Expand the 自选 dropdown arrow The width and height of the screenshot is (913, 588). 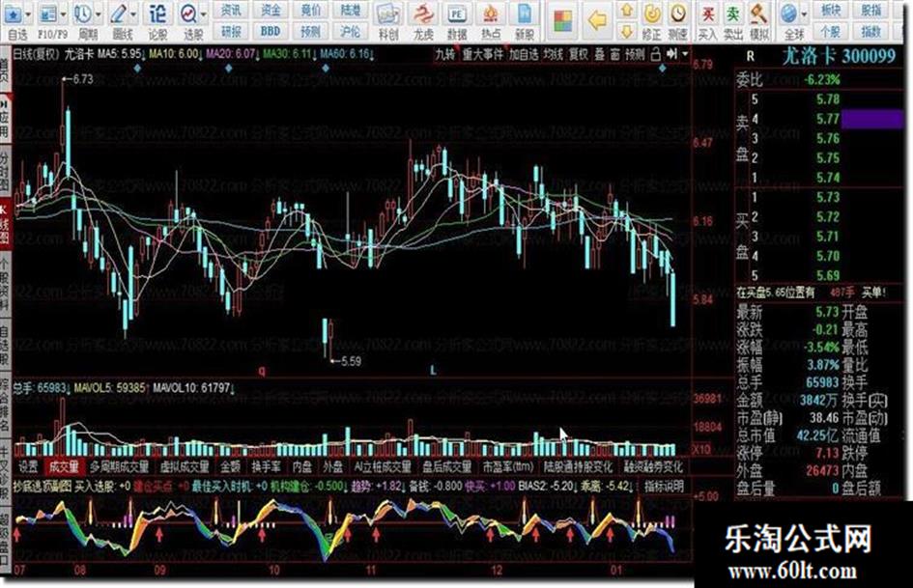coord(27,14)
